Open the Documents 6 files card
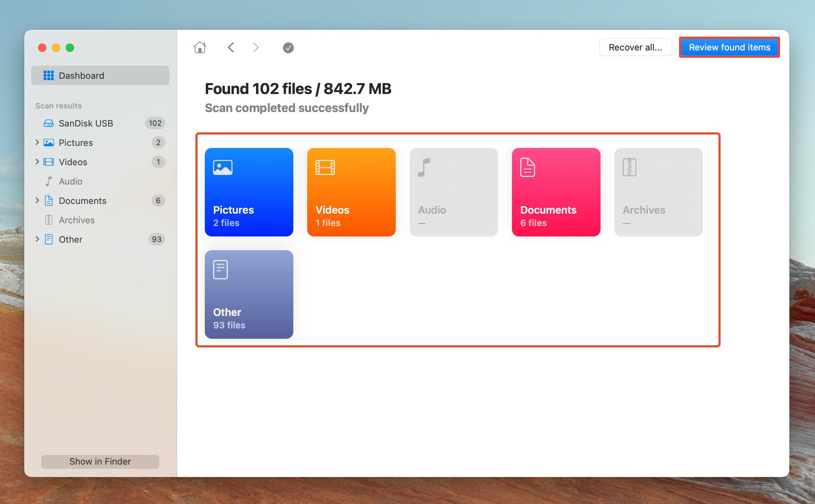The image size is (815, 504). (556, 192)
